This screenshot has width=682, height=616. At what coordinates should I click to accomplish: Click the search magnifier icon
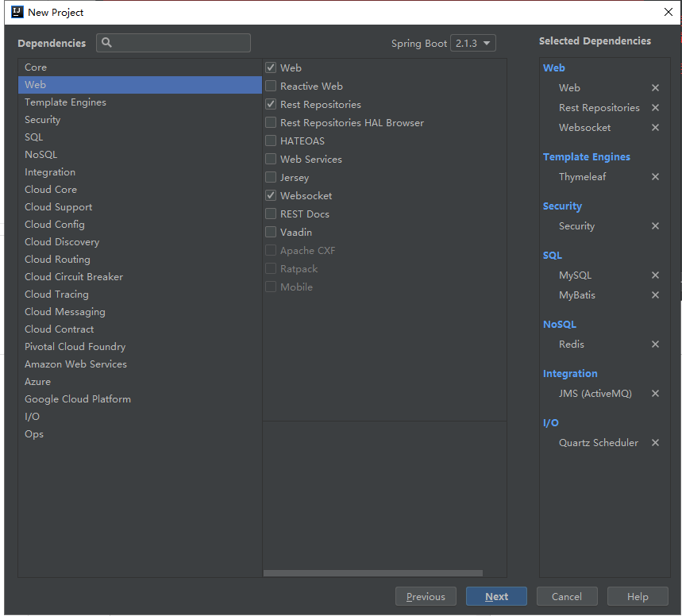point(106,43)
